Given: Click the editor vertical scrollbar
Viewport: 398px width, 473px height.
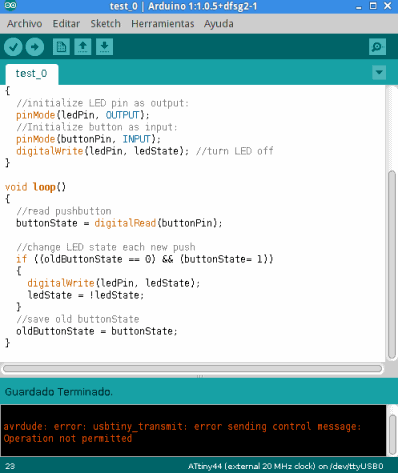Looking at the screenshot, I should (x=392, y=265).
